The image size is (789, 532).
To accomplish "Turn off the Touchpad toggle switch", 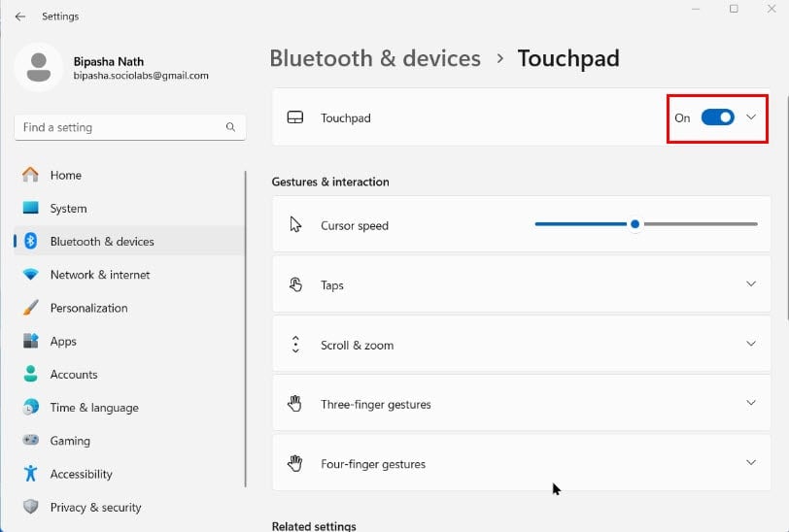I will point(717,117).
